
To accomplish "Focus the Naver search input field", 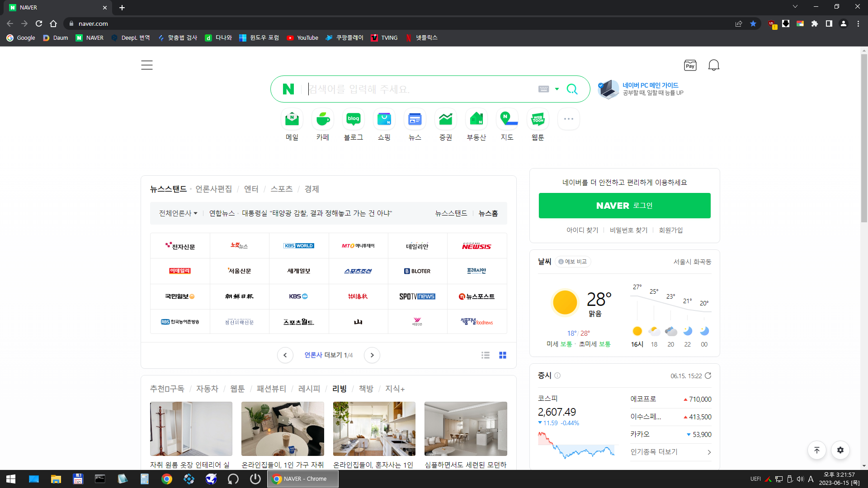I will pos(420,89).
